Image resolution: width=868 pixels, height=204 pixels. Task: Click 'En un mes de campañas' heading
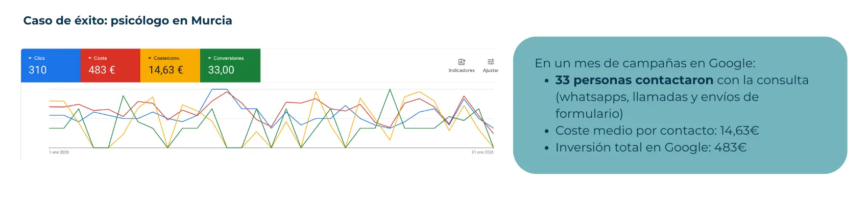pyautogui.click(x=645, y=63)
